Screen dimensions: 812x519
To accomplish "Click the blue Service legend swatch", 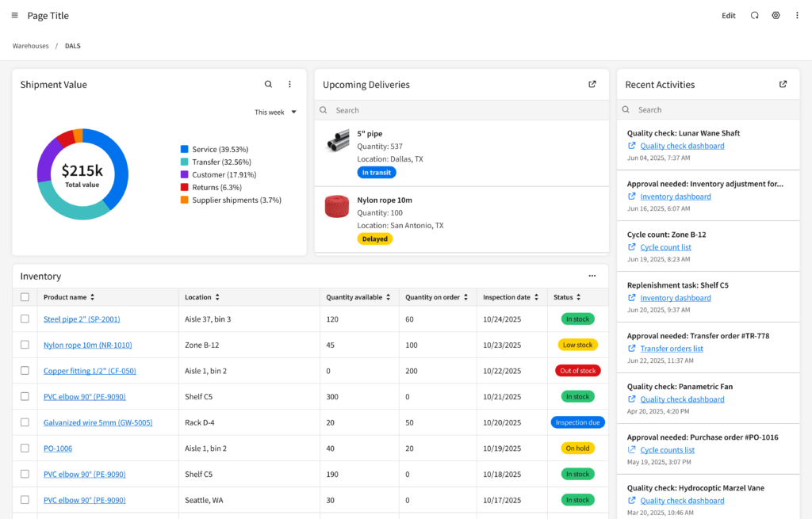I will coord(184,149).
